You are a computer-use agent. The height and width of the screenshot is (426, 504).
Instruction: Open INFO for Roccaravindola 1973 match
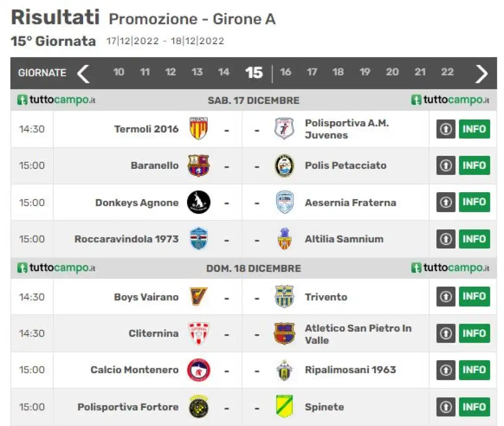[x=474, y=239]
